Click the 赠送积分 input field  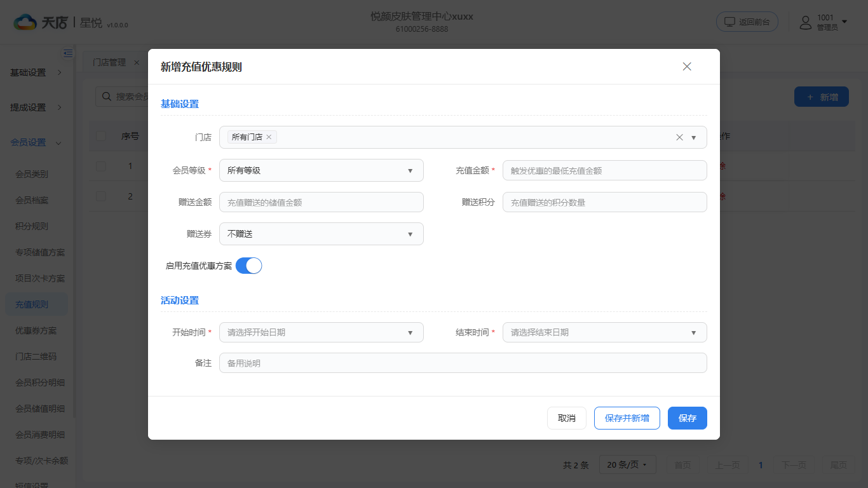[x=604, y=202]
